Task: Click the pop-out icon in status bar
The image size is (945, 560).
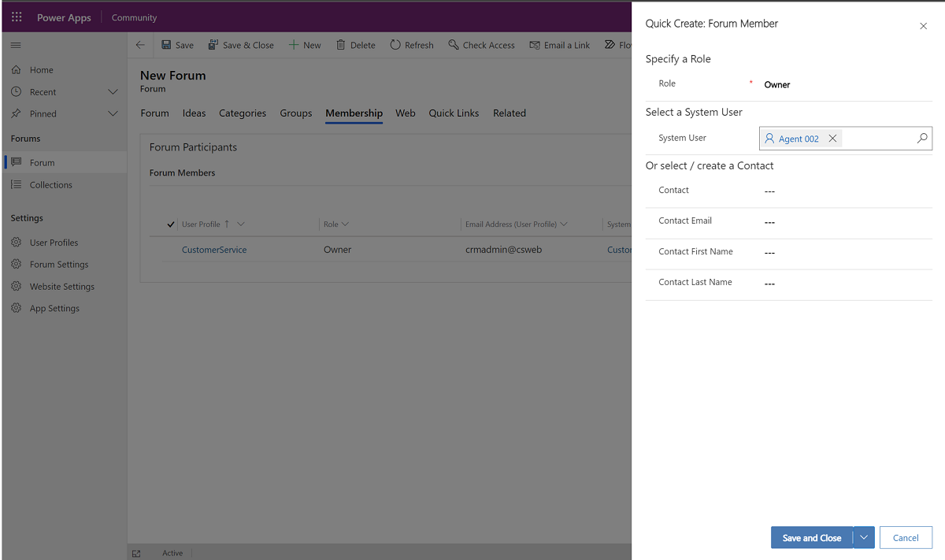Action: coord(136,554)
